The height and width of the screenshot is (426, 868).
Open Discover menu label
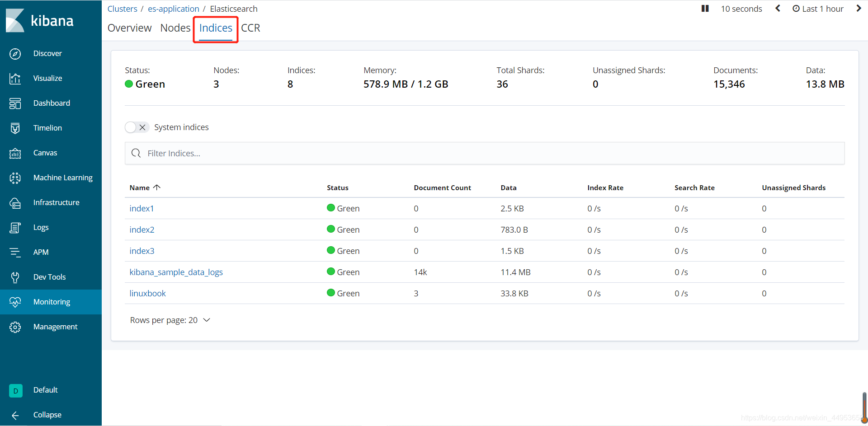pyautogui.click(x=47, y=54)
